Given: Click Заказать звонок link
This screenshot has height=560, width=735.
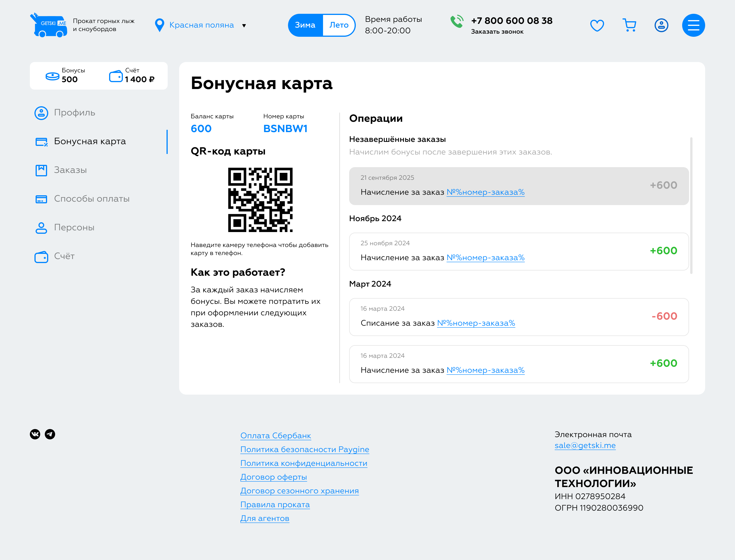Looking at the screenshot, I should [497, 32].
